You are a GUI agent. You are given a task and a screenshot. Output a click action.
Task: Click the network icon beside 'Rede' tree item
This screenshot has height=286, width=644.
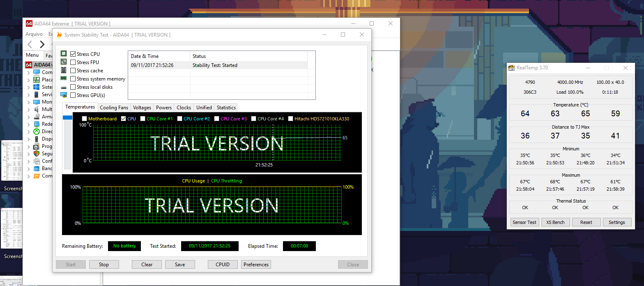(x=37, y=124)
